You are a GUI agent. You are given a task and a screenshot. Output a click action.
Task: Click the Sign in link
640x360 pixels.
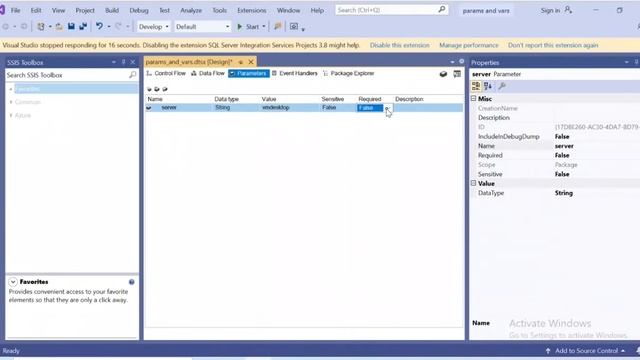pyautogui.click(x=550, y=10)
